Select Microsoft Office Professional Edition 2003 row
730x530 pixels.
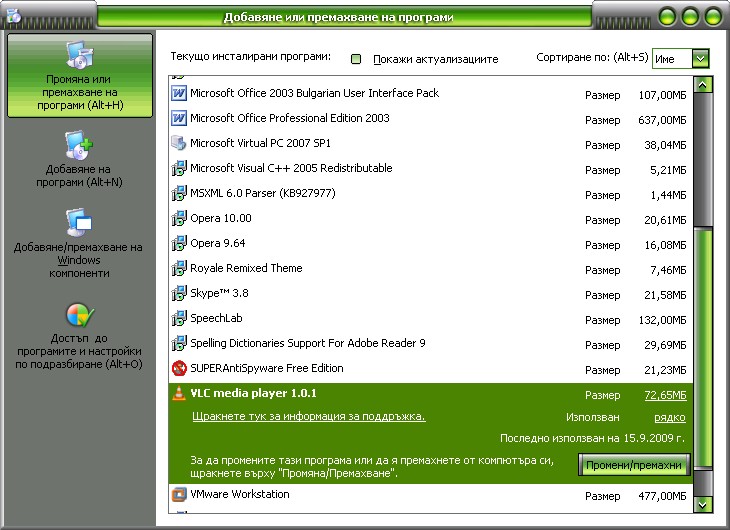pos(431,119)
